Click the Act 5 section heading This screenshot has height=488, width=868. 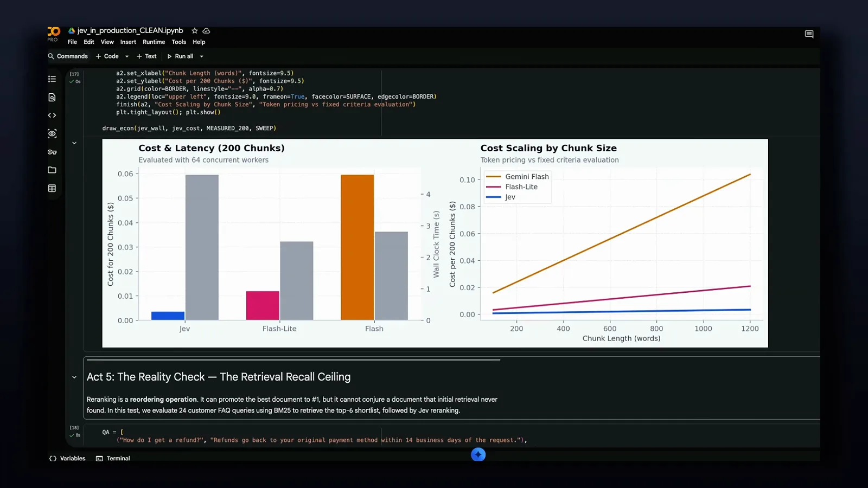(219, 377)
